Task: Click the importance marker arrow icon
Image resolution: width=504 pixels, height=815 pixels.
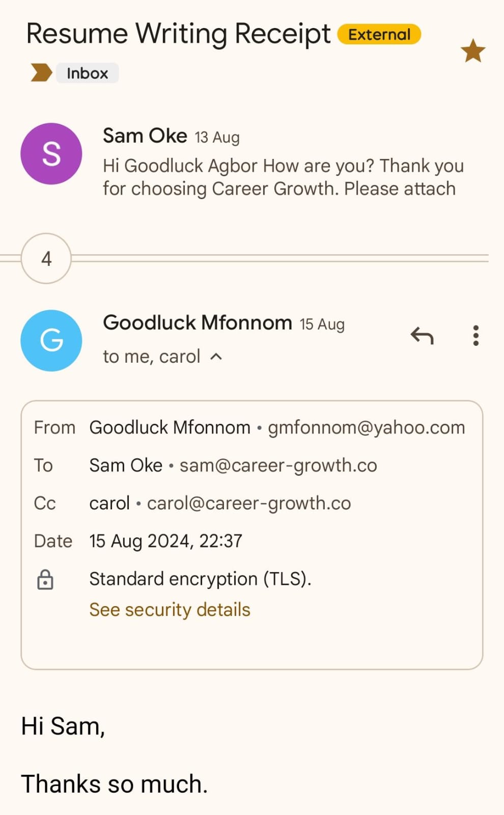Action: pos(41,73)
